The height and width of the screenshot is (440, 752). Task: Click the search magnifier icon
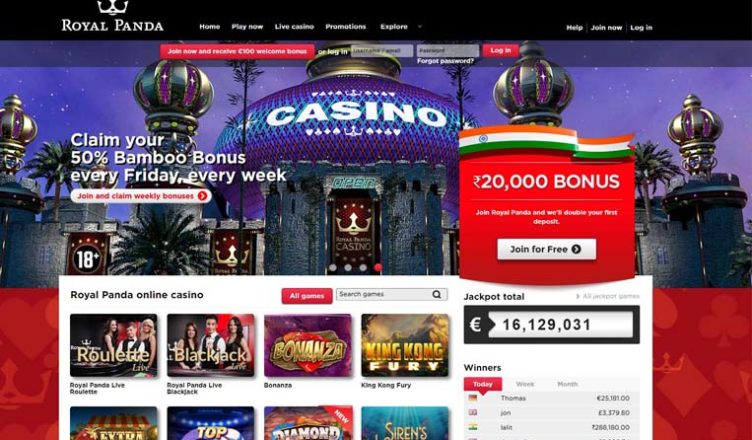coord(436,294)
